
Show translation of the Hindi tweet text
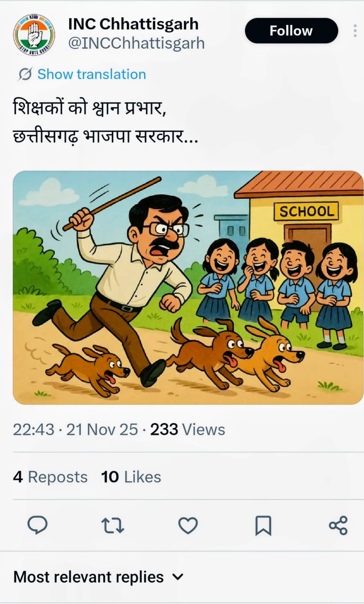[x=91, y=74]
